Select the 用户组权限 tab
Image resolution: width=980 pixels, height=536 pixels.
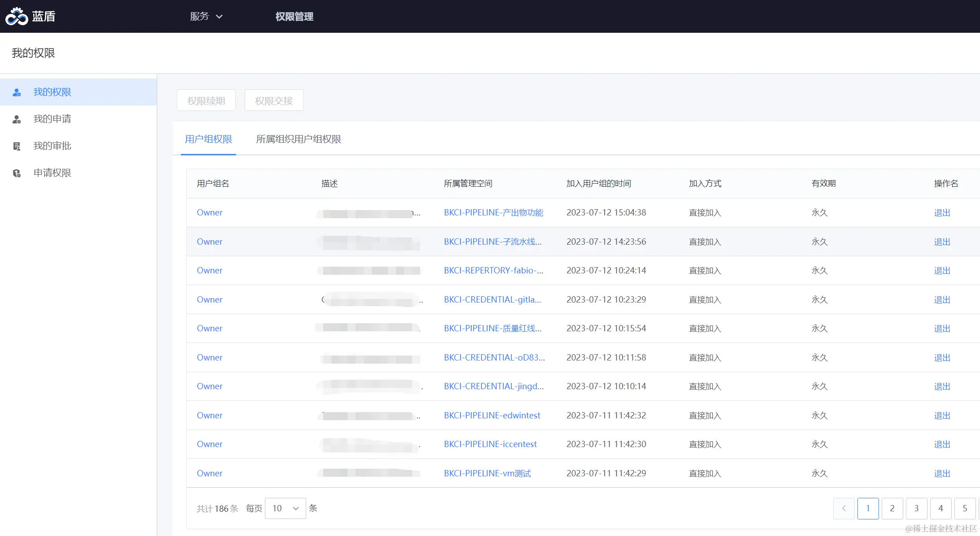(x=208, y=139)
